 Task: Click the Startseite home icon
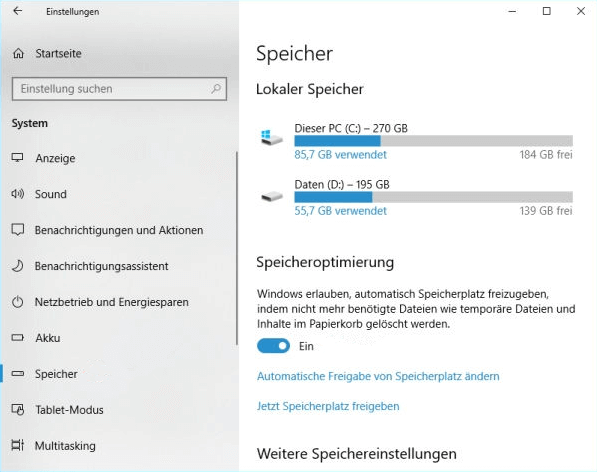coord(18,54)
